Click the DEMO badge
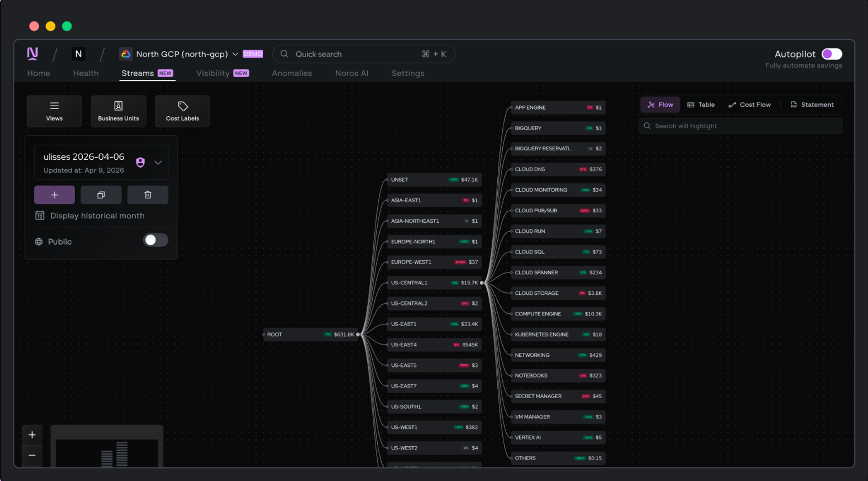The image size is (868, 481). point(253,54)
